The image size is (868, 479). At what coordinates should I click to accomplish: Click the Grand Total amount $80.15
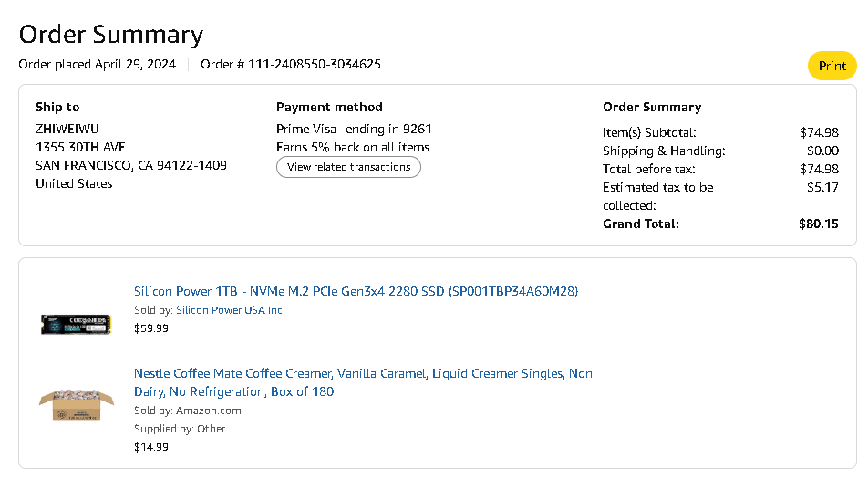coord(818,224)
